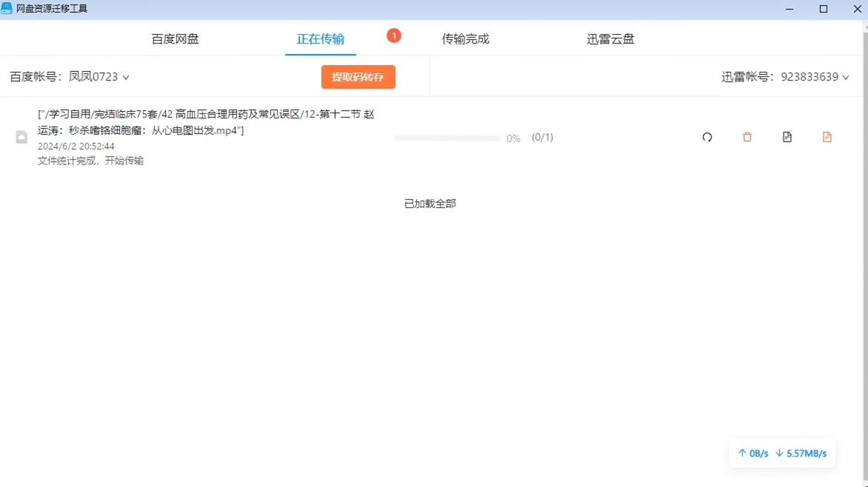The image size is (868, 487).
Task: Click the 已加载全部 text
Action: (x=429, y=203)
